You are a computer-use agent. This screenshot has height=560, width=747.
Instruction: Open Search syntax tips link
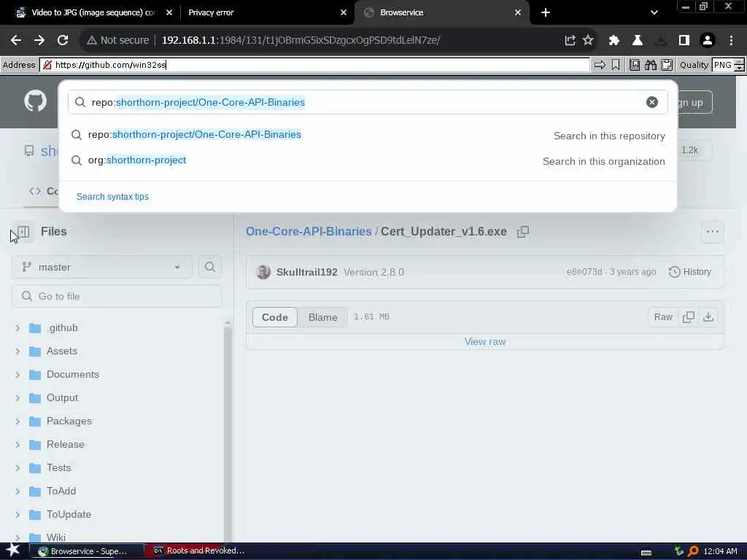click(x=112, y=197)
